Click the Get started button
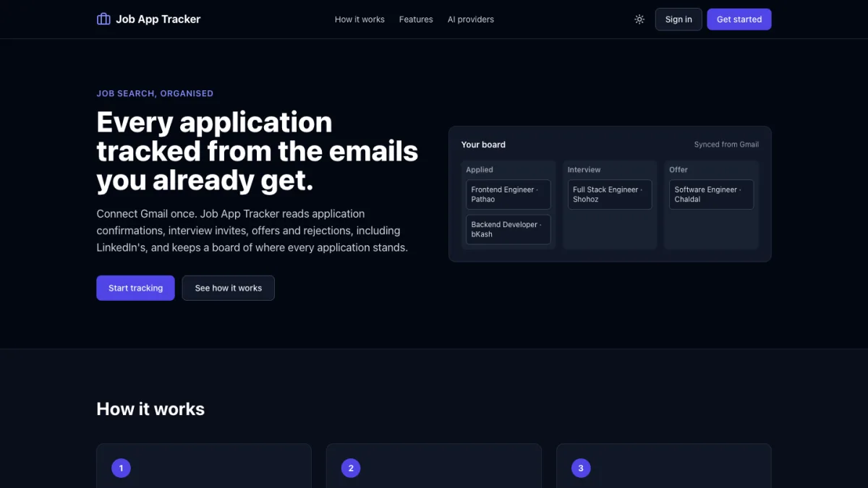The height and width of the screenshot is (488, 868). [739, 20]
